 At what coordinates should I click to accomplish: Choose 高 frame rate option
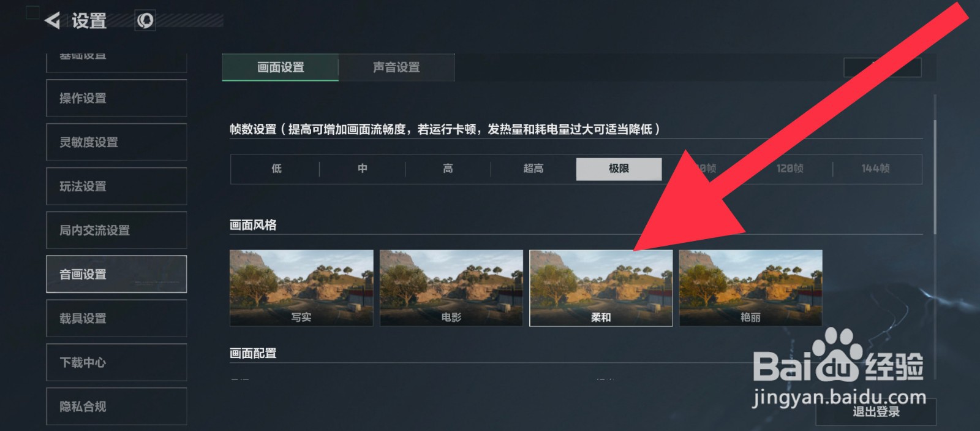pos(448,169)
